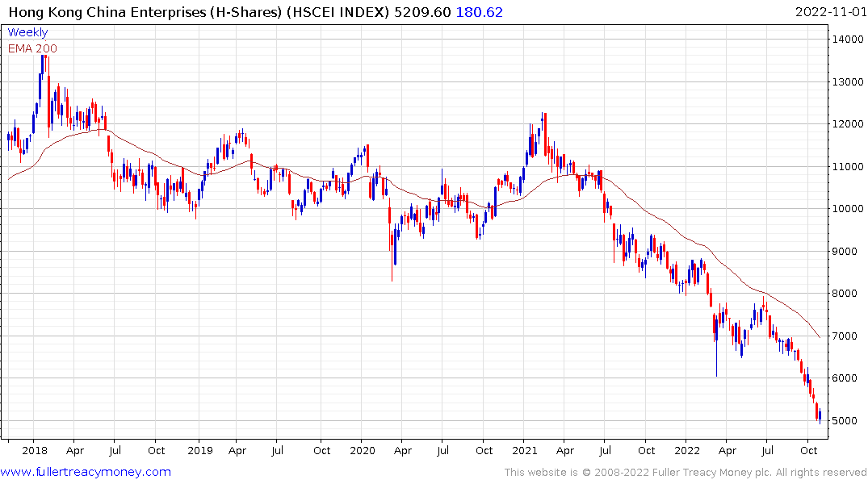Click the 2021 year label on time axis
The height and width of the screenshot is (484, 868).
tap(525, 450)
